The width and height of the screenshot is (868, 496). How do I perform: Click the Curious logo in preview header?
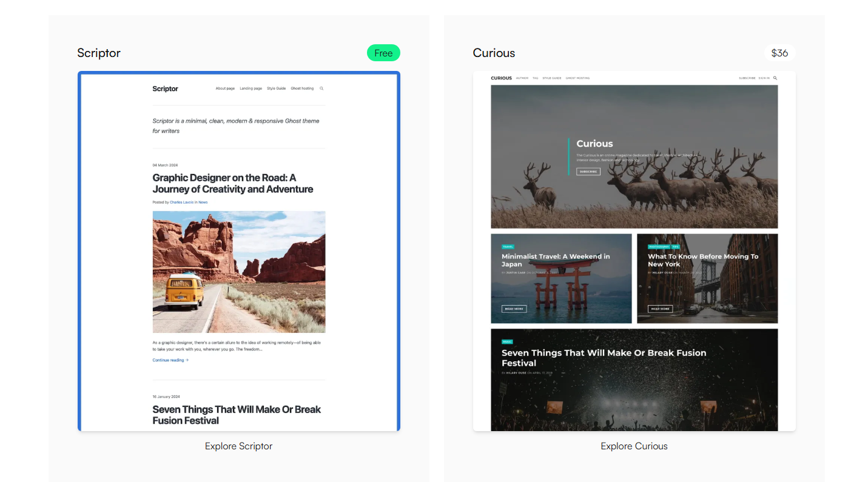501,78
